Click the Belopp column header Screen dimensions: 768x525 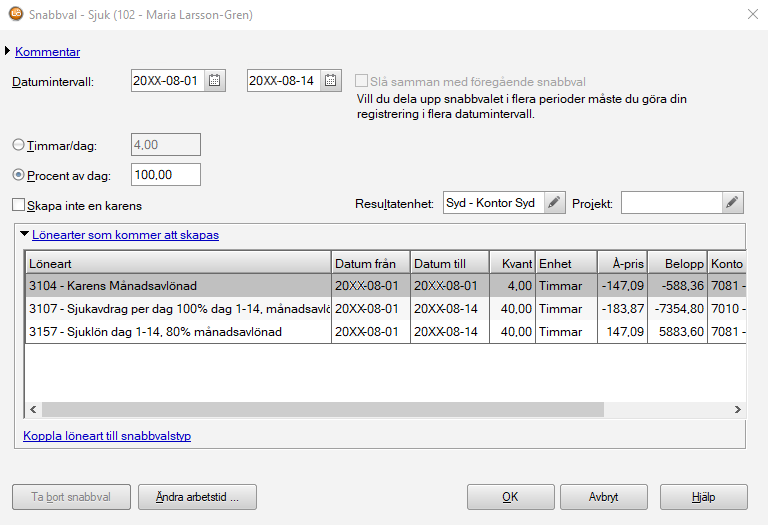coord(677,263)
